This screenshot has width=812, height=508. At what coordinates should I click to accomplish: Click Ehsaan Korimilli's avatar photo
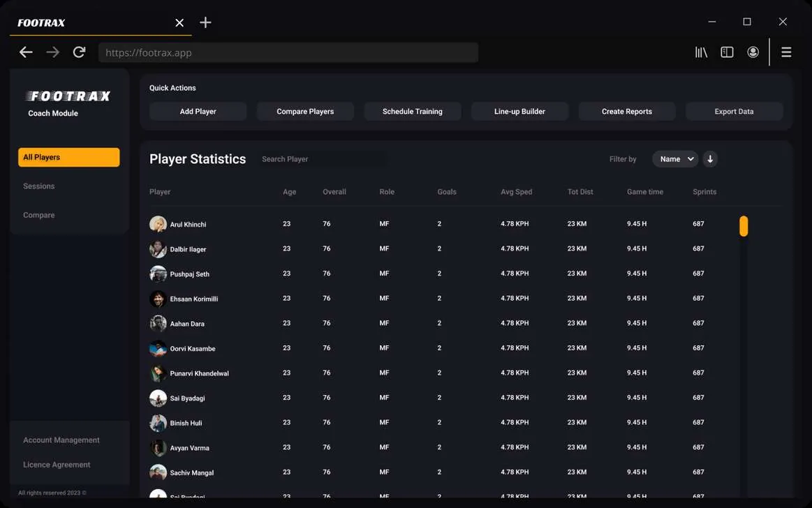158,299
